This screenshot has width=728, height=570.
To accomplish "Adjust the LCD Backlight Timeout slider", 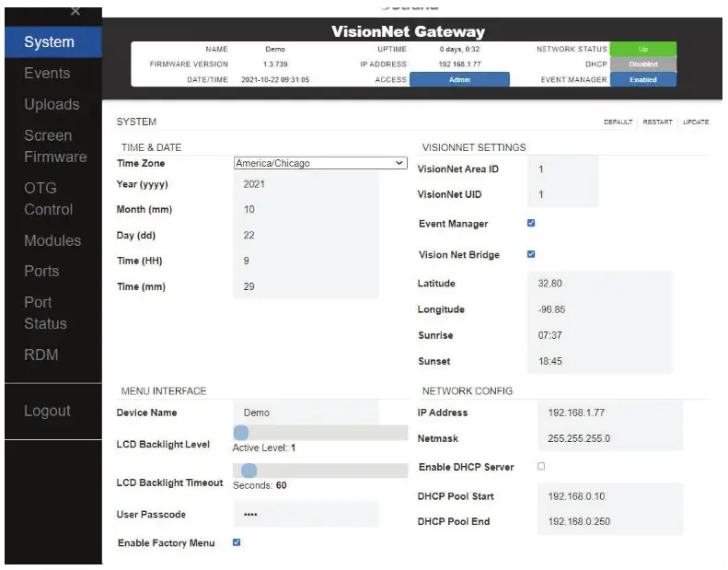I will 320,471.
